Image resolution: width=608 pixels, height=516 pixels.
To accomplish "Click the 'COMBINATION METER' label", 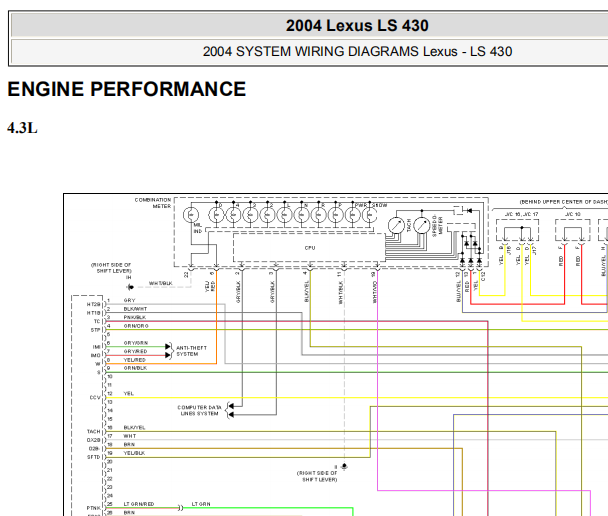I will (153, 203).
